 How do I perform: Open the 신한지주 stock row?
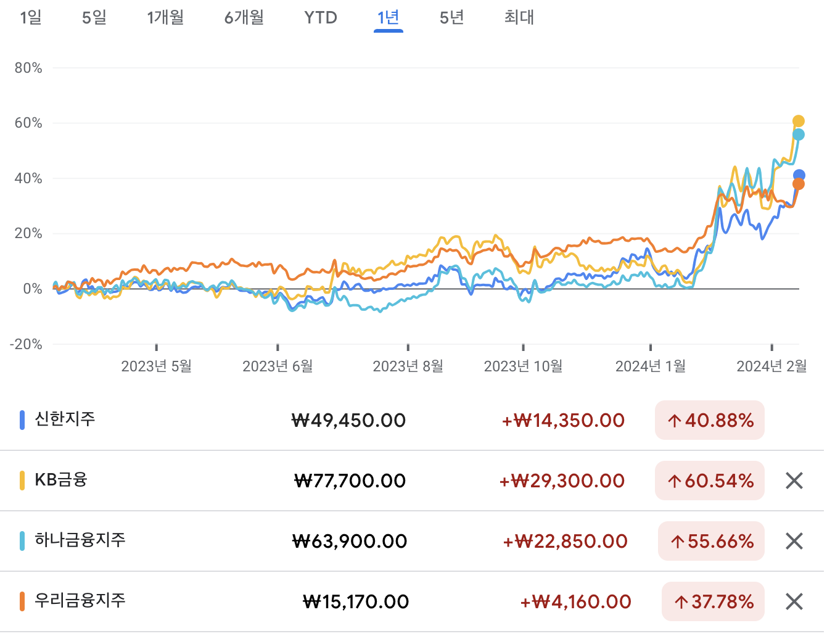(x=412, y=420)
